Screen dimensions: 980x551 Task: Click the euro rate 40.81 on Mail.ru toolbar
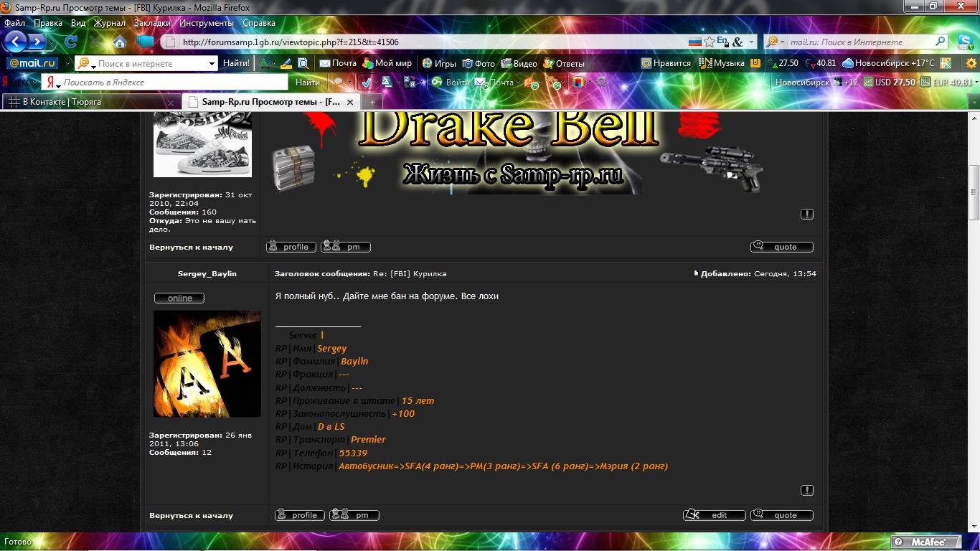point(821,63)
